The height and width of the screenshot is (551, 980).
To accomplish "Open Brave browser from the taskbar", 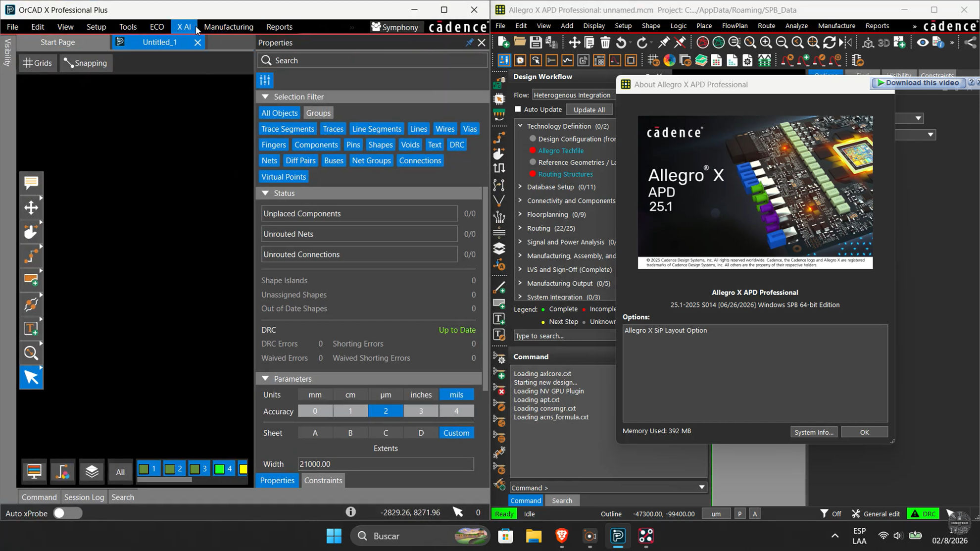I will pos(562,536).
